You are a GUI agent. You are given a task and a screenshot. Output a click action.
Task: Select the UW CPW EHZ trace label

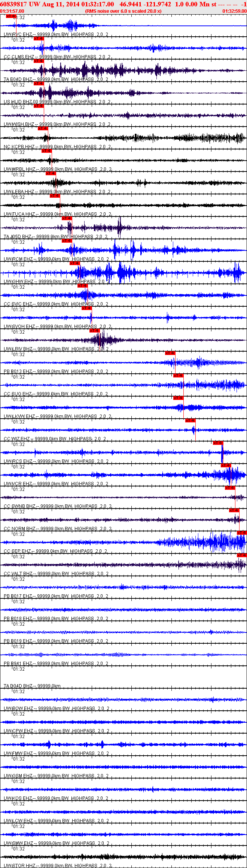(x=57, y=731)
